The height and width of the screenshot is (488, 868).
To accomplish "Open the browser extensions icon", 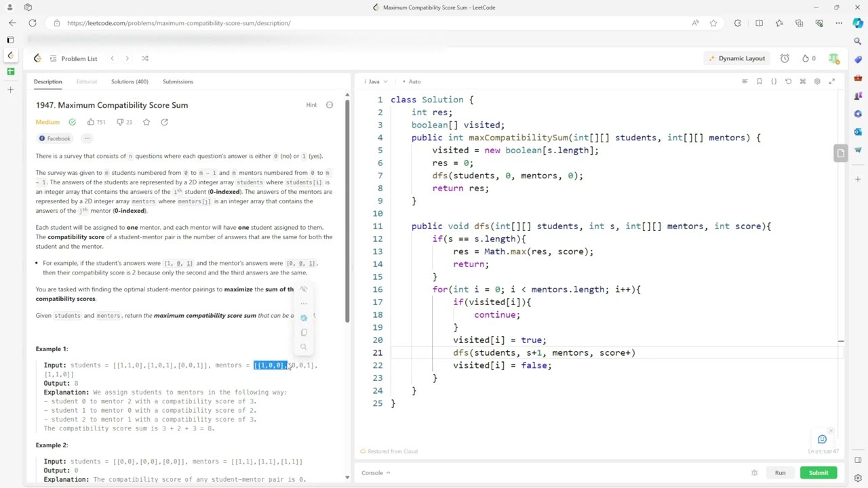I will 737,23.
